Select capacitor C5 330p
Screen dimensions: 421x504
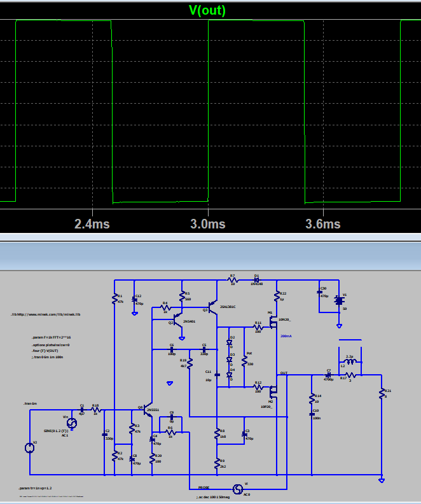204,349
